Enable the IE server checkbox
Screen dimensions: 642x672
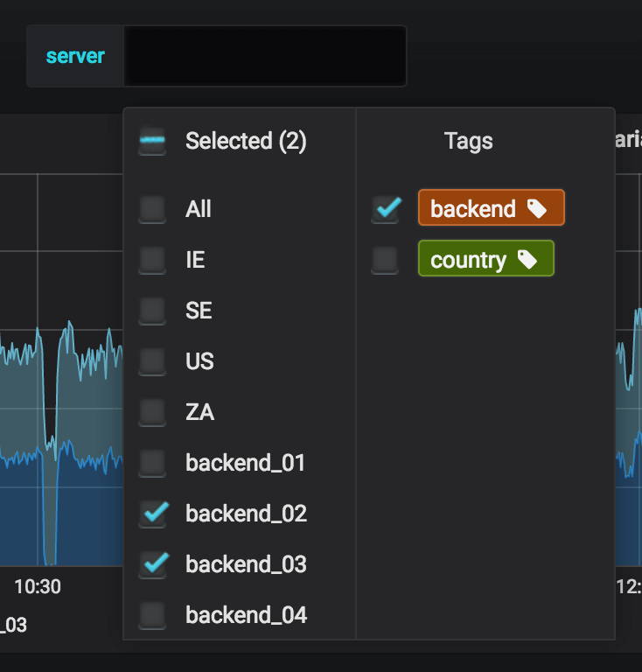(x=152, y=260)
